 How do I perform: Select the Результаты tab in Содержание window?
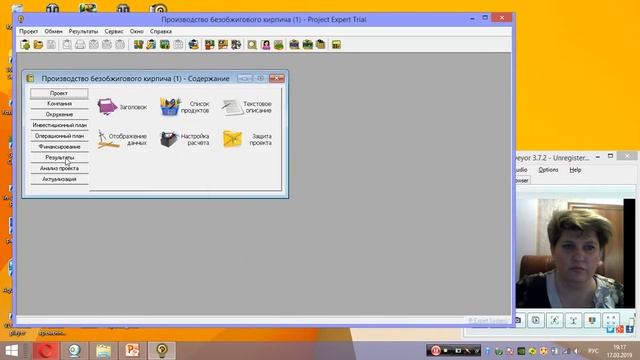pos(59,158)
